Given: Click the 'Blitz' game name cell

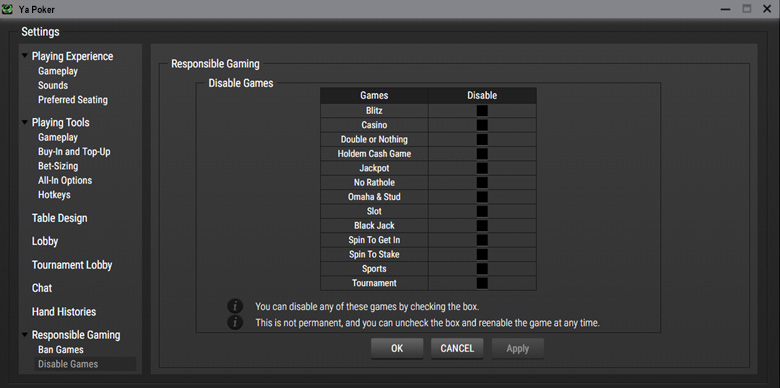Looking at the screenshot, I should pos(374,110).
